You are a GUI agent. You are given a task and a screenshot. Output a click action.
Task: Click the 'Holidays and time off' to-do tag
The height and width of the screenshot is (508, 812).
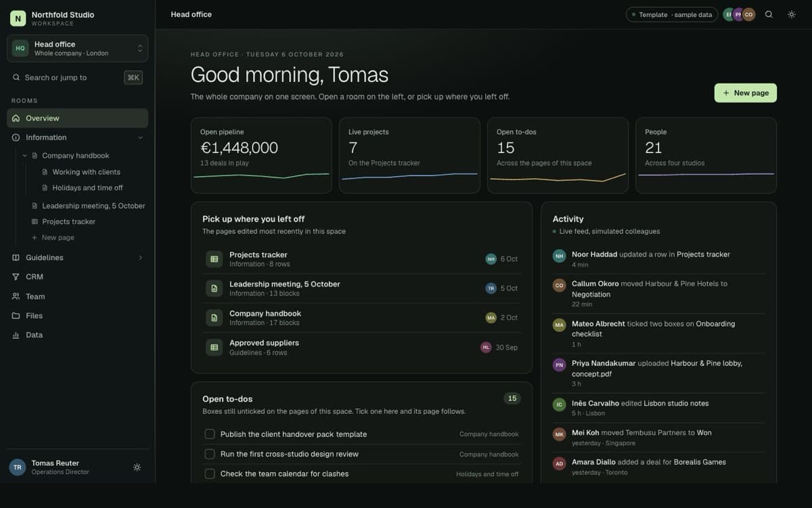487,474
